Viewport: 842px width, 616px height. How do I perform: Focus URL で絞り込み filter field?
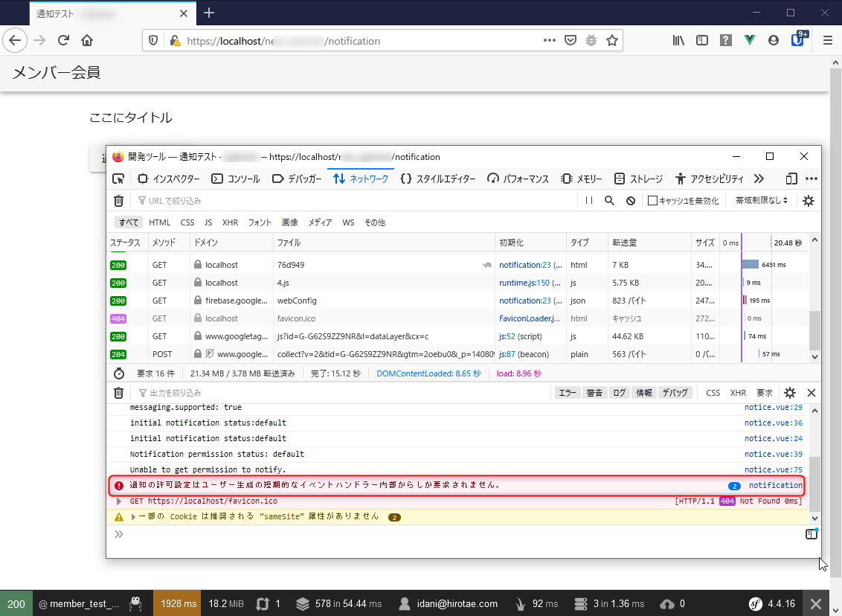click(x=354, y=201)
